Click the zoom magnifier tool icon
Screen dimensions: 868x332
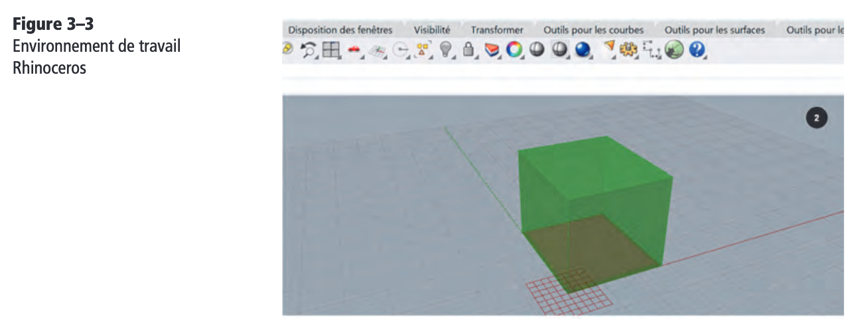click(x=308, y=50)
